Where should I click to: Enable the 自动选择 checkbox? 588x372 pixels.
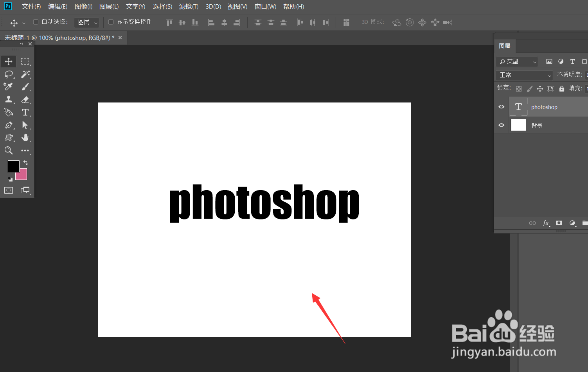(36, 22)
